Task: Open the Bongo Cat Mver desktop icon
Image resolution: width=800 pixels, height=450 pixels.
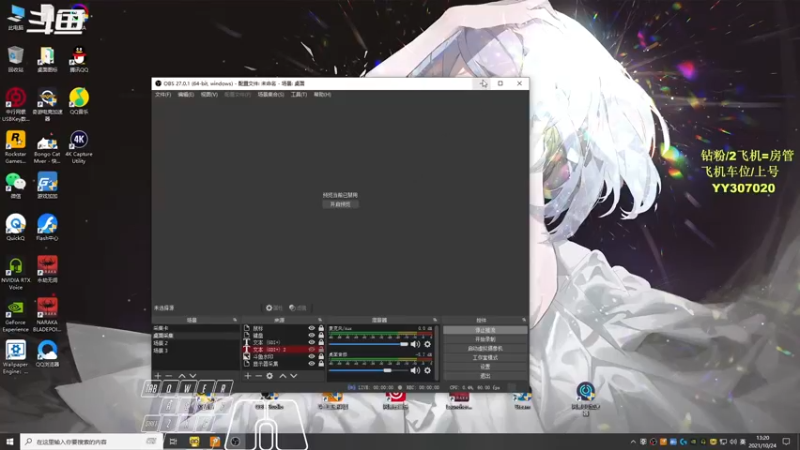Action: pyautogui.click(x=47, y=147)
